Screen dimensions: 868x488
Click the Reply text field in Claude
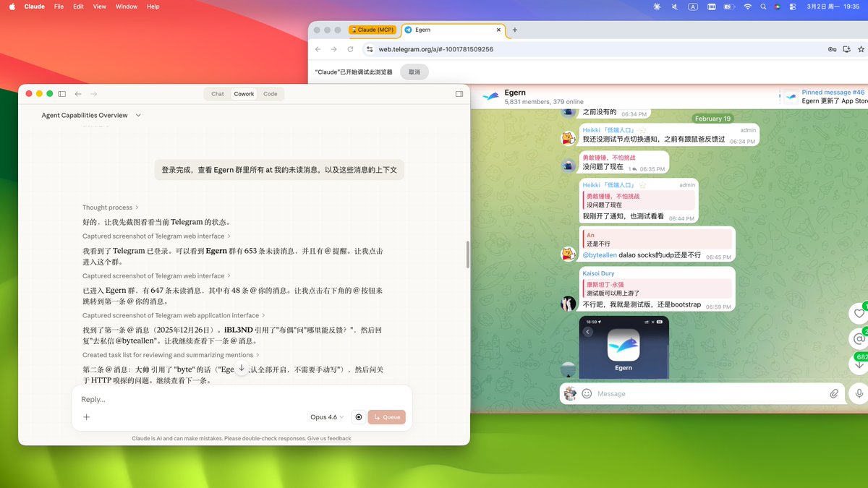(242, 399)
